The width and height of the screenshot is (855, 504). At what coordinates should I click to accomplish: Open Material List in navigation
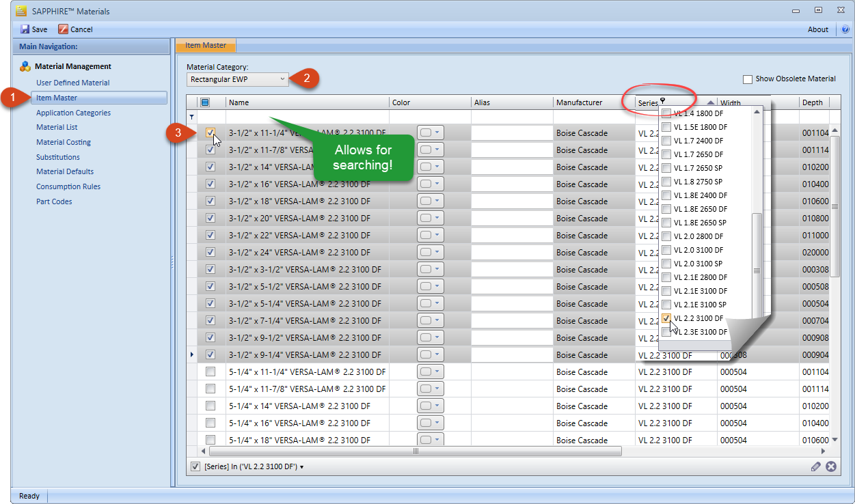(57, 127)
